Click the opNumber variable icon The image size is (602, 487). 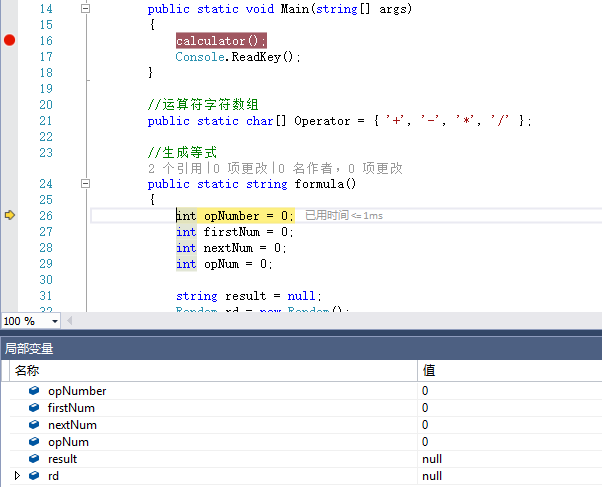click(x=34, y=391)
